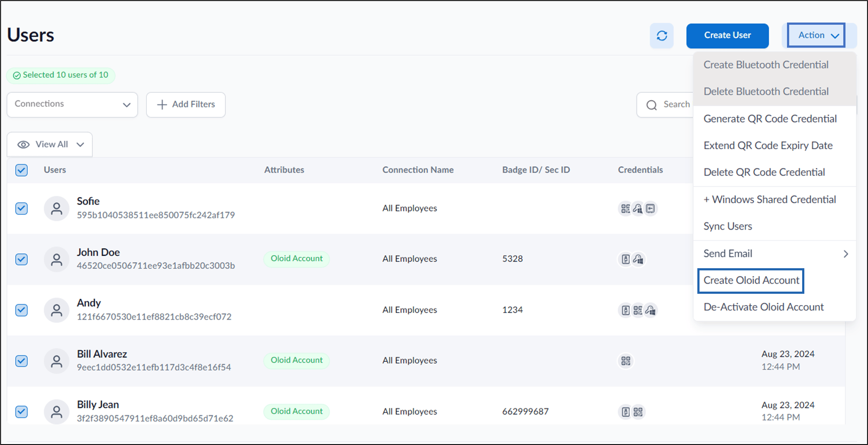The height and width of the screenshot is (445, 868).
Task: Click Sofie's user avatar icon
Action: coord(57,209)
